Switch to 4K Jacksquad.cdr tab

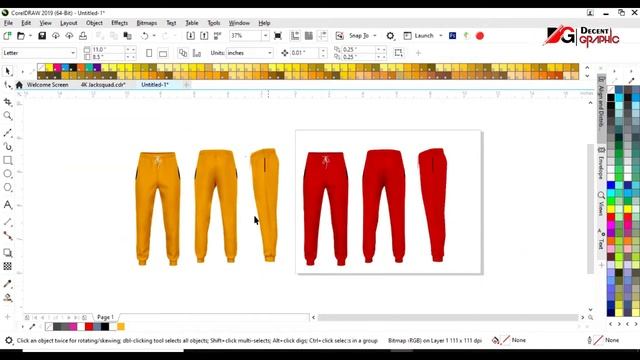point(103,85)
